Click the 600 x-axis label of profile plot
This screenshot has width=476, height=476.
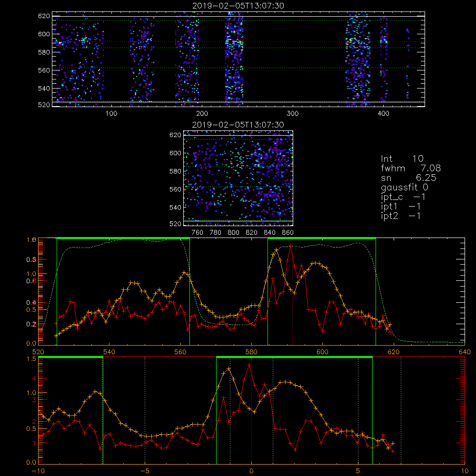322,352
